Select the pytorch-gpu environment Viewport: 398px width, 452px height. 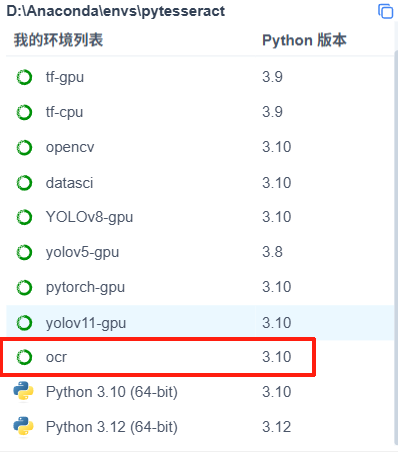pyautogui.click(x=200, y=288)
